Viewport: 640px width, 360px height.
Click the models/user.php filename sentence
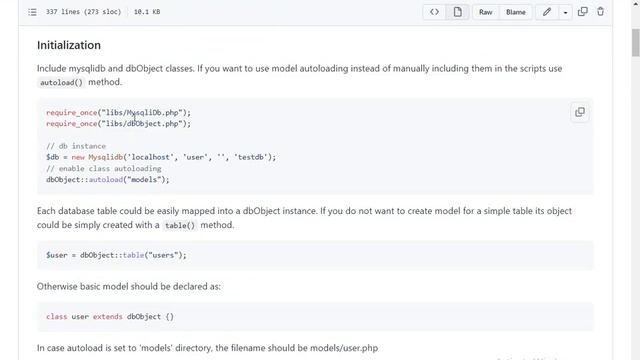point(207,348)
